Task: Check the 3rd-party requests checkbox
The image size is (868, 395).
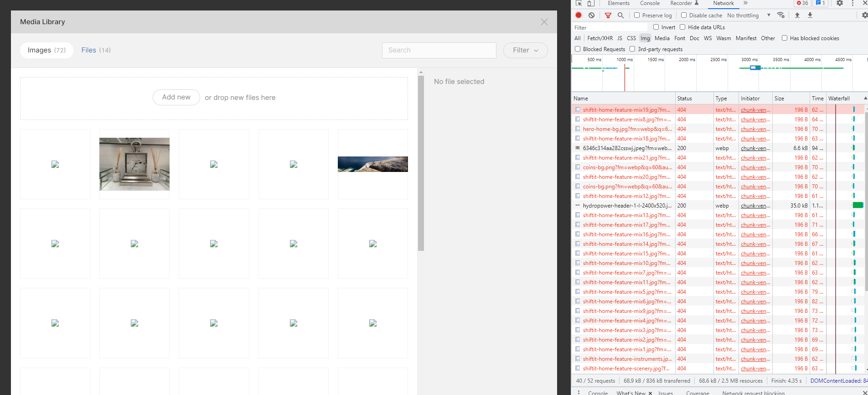Action: pyautogui.click(x=632, y=49)
